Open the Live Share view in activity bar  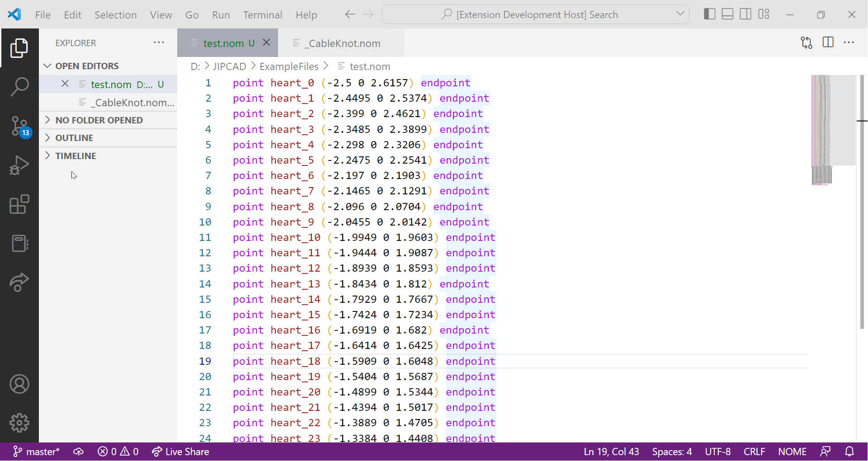19,282
